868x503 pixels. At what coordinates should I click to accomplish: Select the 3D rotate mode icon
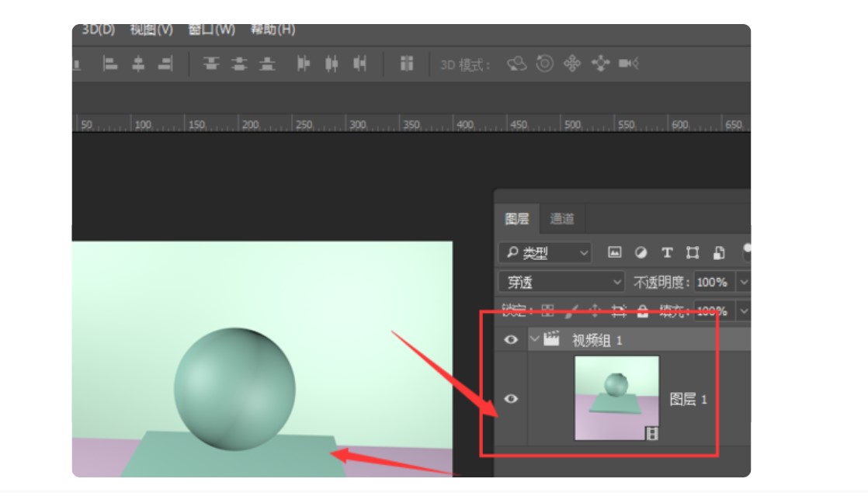pos(516,64)
